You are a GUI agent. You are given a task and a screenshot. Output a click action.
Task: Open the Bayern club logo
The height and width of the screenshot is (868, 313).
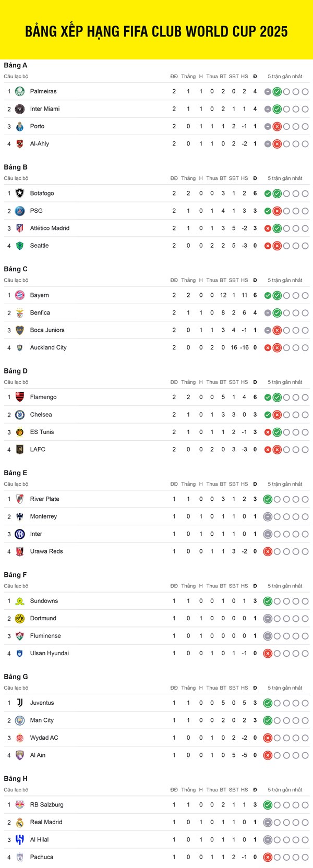pyautogui.click(x=20, y=295)
